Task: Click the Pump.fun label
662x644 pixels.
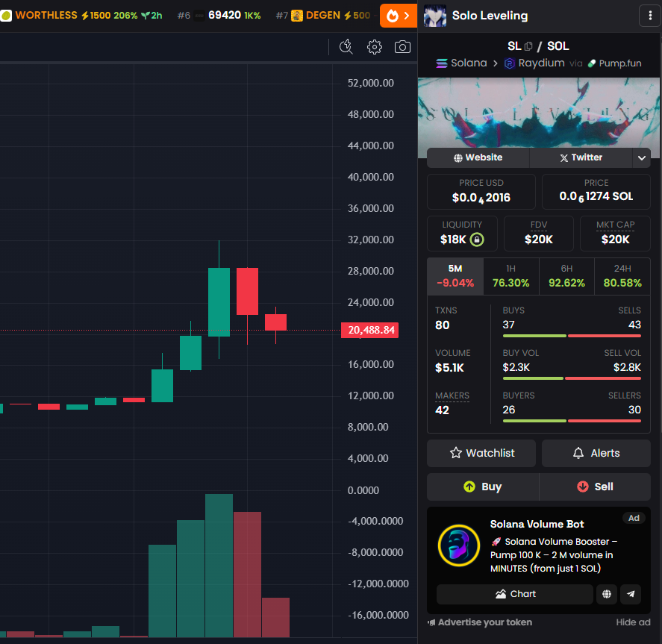Action: coord(615,63)
